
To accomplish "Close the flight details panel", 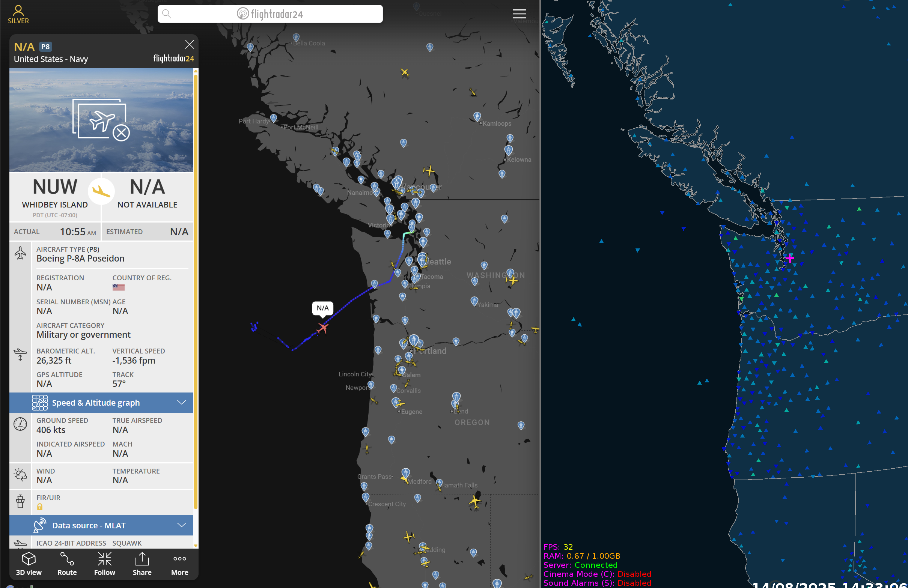I will [189, 45].
